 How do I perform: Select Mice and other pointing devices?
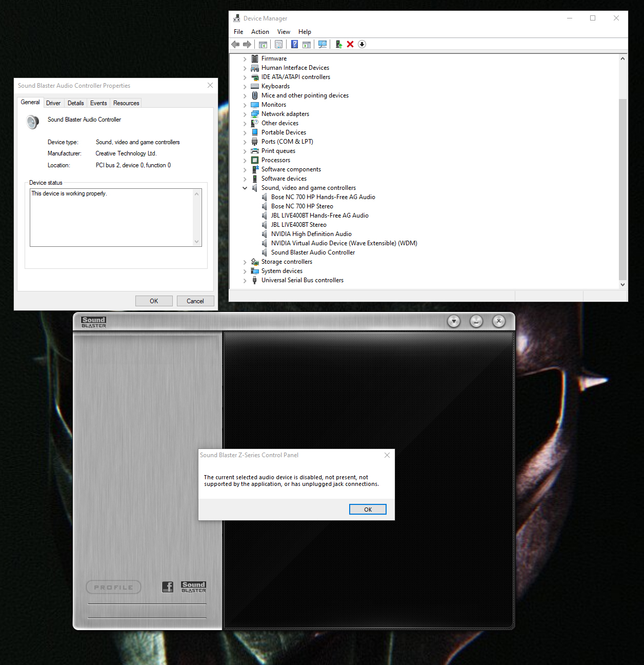(x=305, y=95)
